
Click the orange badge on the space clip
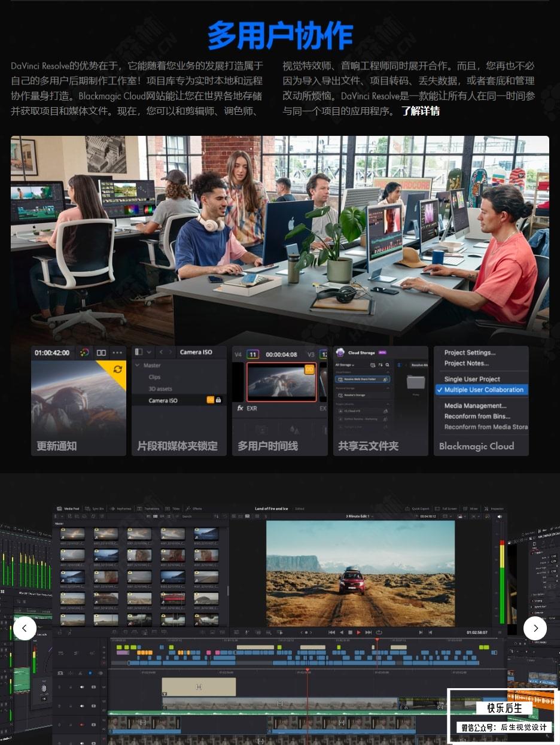(309, 369)
